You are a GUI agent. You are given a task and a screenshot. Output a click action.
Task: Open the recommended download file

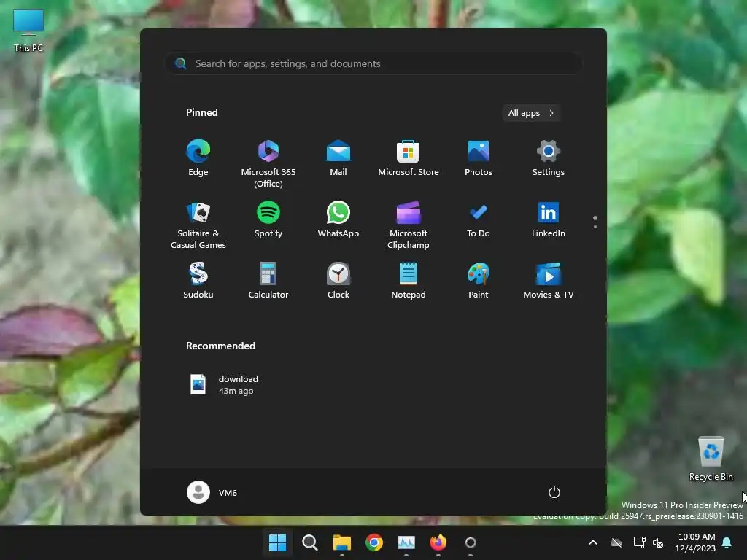coord(225,385)
